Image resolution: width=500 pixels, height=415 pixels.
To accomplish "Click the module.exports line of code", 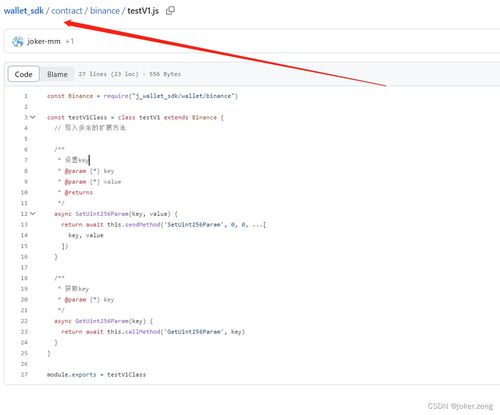I will click(x=96, y=374).
